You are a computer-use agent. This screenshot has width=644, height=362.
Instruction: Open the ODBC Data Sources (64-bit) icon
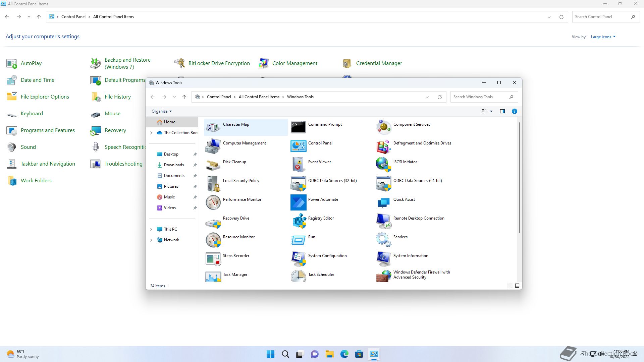tap(383, 184)
